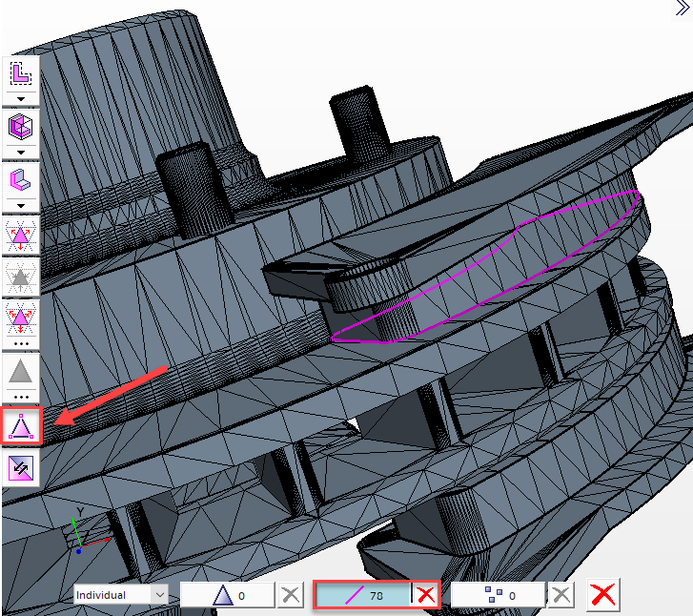Click the 3D cube solid tool icon
Image resolution: width=693 pixels, height=616 pixels.
[21, 128]
